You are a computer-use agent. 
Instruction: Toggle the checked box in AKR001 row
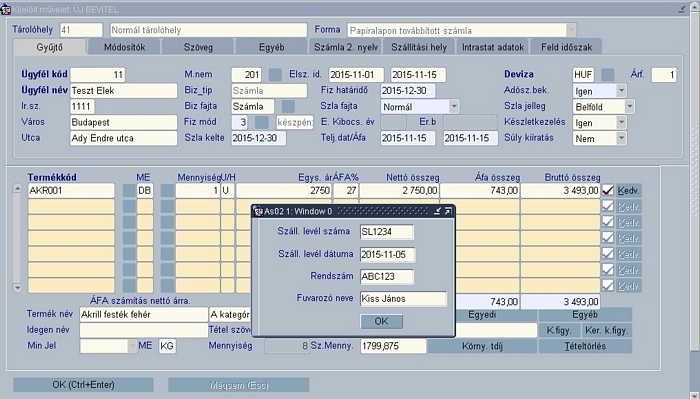pyautogui.click(x=608, y=191)
